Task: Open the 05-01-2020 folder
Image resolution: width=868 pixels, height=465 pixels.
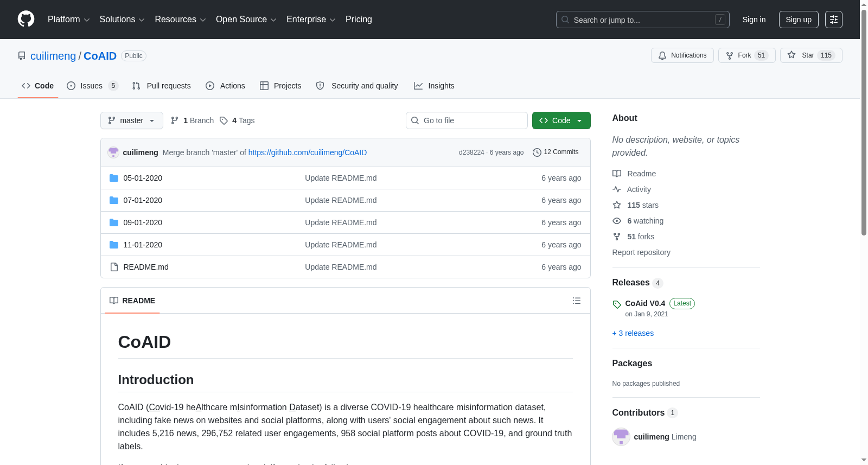Action: pyautogui.click(x=143, y=178)
